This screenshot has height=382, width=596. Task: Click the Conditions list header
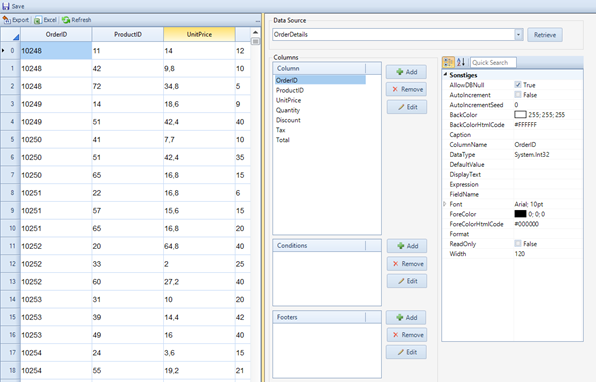(x=319, y=246)
